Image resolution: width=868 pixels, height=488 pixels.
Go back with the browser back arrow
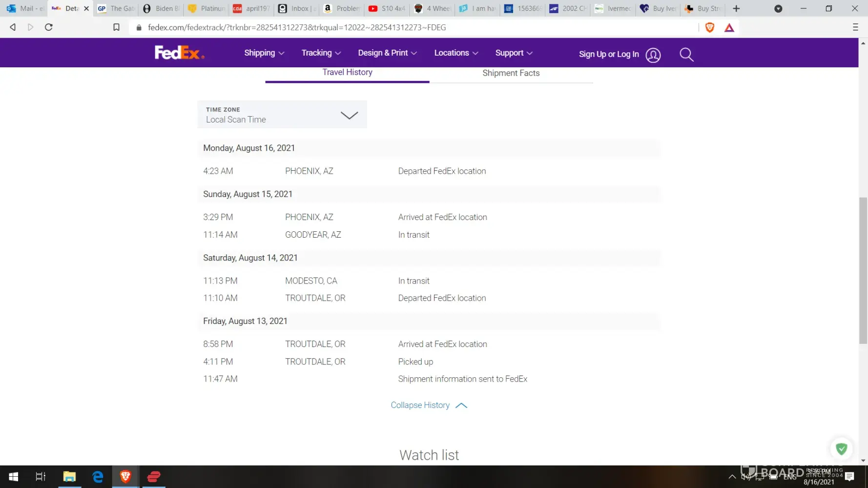point(13,27)
